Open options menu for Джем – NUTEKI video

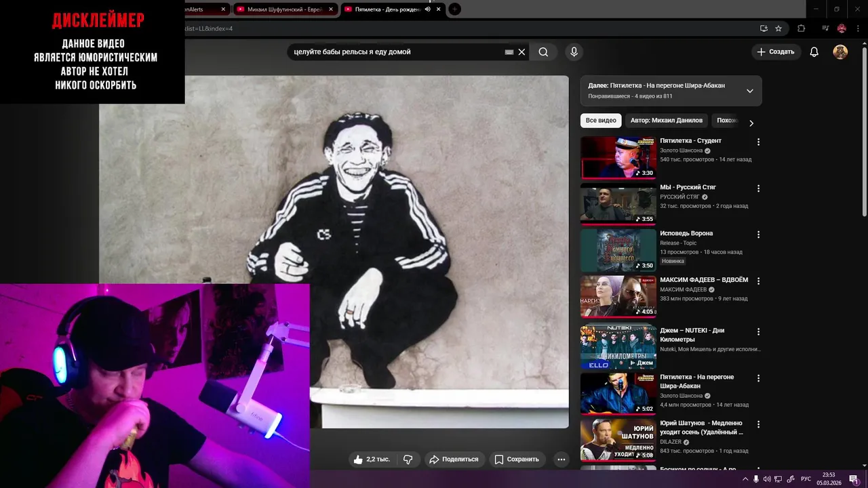point(758,332)
